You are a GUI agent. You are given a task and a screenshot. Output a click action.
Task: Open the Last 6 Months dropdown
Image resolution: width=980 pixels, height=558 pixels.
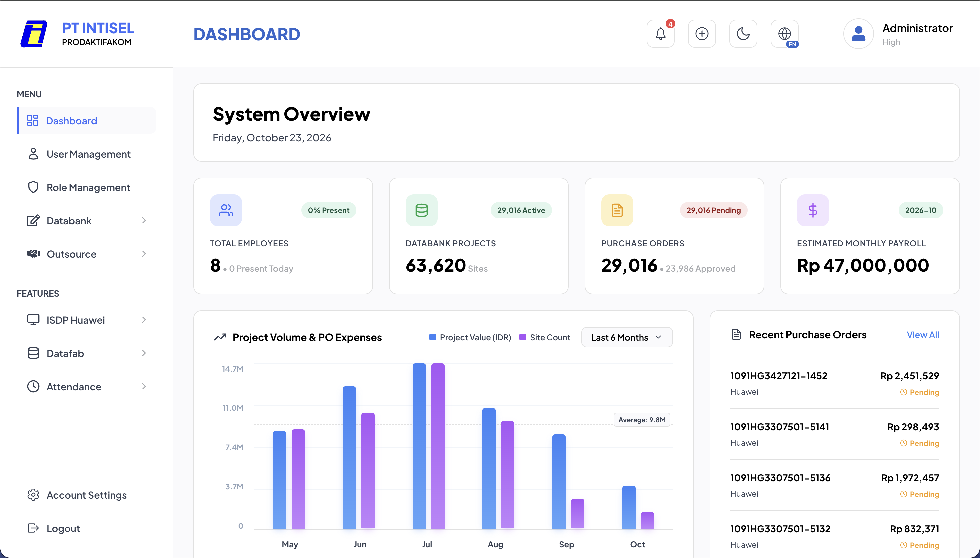(627, 337)
